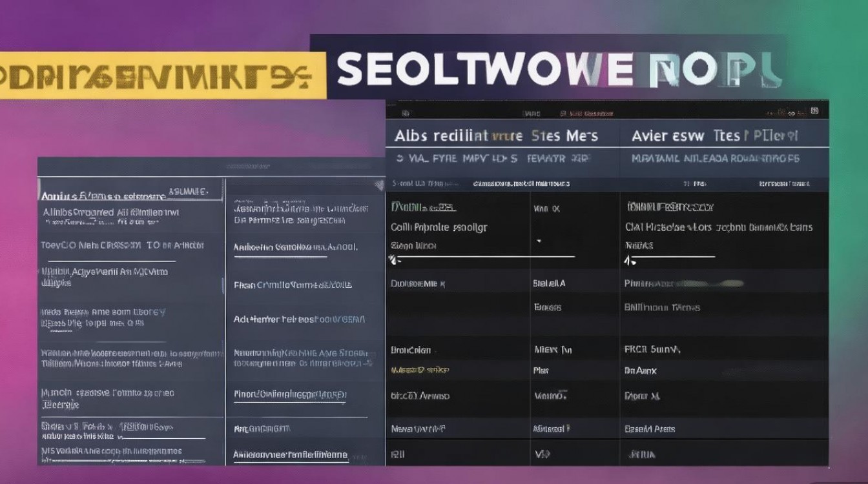The height and width of the screenshot is (484, 868).
Task: Click the small icon at top-left of dark panel
Action: [405, 113]
